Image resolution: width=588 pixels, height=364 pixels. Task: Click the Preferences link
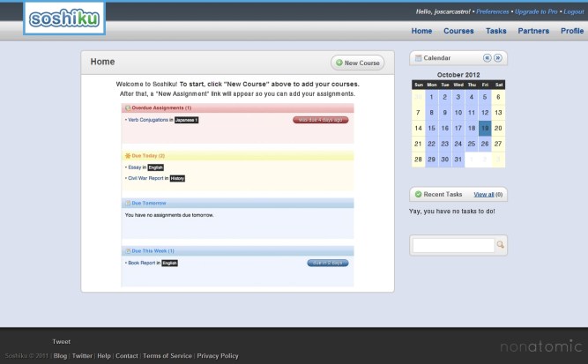[494, 11]
